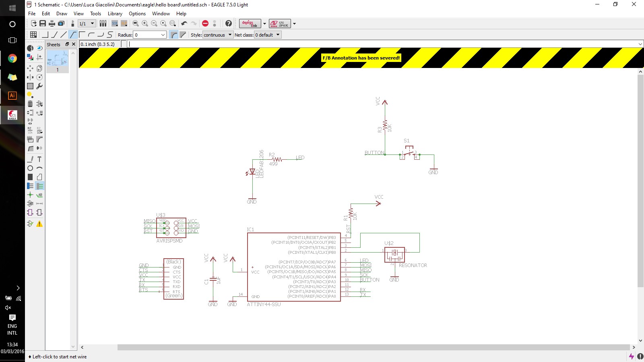Select the S-shaped freehand wire bend style
Screen dimensions: 644x362
pyautogui.click(x=110, y=35)
